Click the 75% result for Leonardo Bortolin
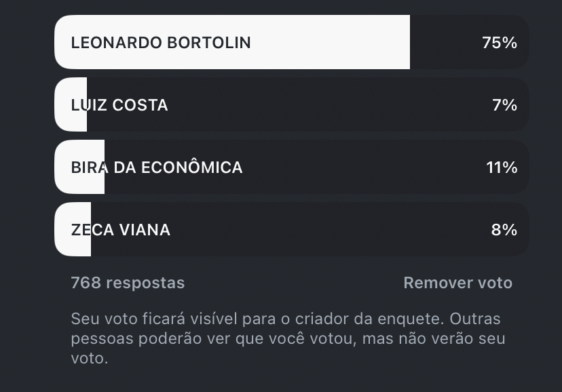Viewport: 562px width, 392px height. pos(500,42)
